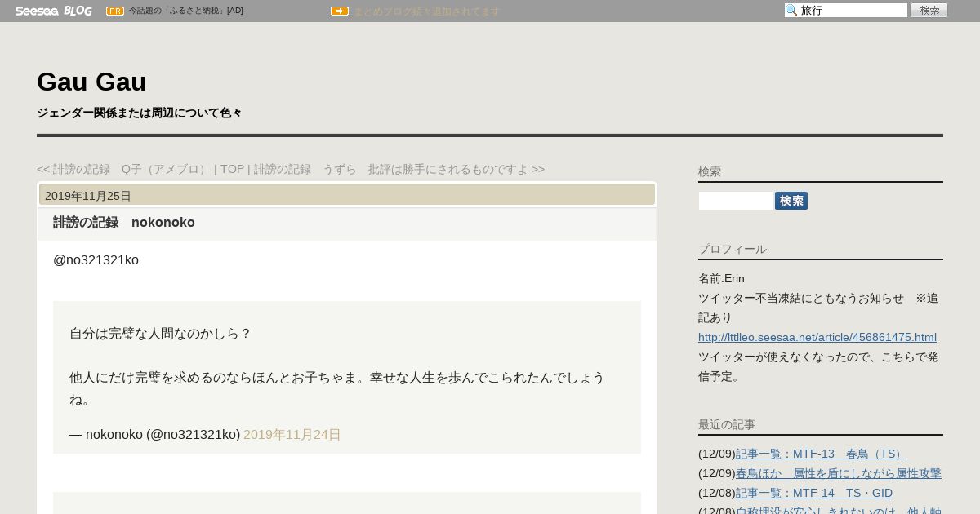Select the date header 2019年11月25日
This screenshot has height=514, width=980.
point(88,196)
